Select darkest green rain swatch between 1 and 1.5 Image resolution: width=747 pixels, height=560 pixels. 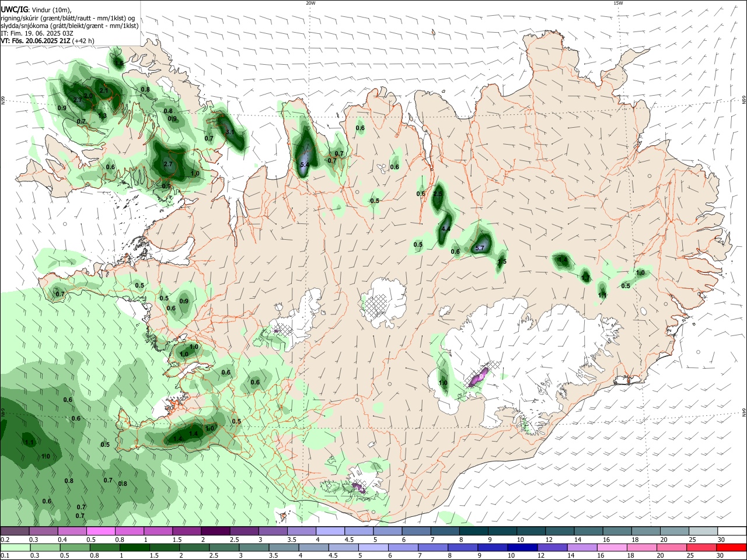[x=135, y=547]
